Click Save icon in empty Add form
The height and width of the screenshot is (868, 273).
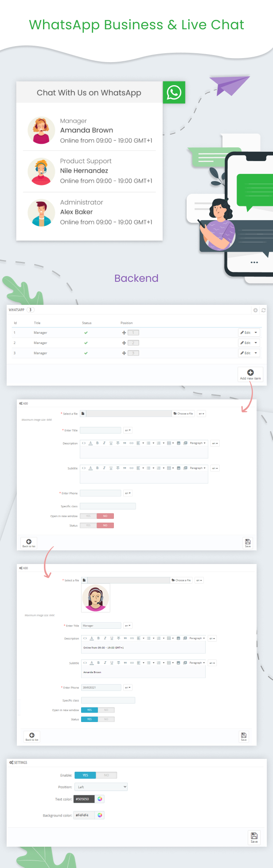[x=248, y=543]
